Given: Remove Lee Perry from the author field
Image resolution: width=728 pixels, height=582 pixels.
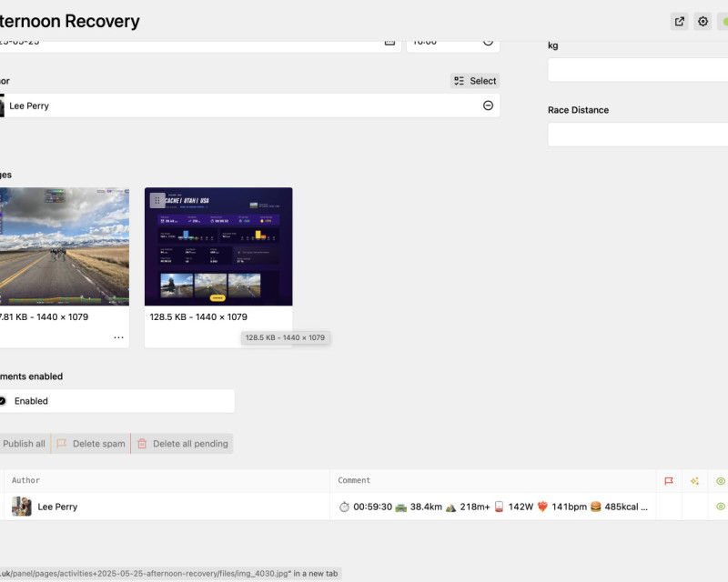Looking at the screenshot, I should pyautogui.click(x=488, y=105).
